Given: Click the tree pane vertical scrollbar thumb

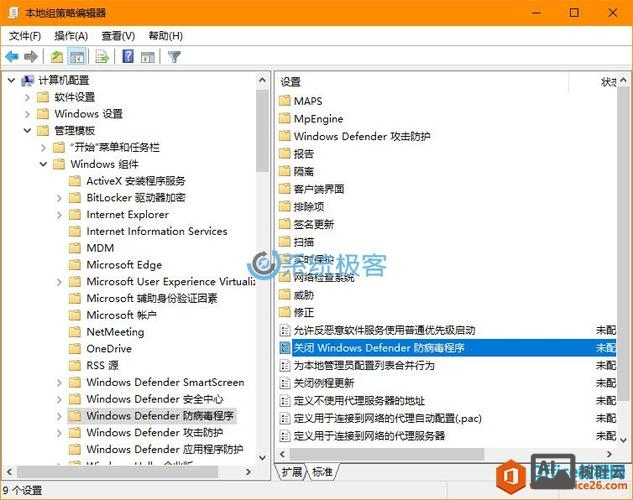Looking at the screenshot, I should [262, 130].
